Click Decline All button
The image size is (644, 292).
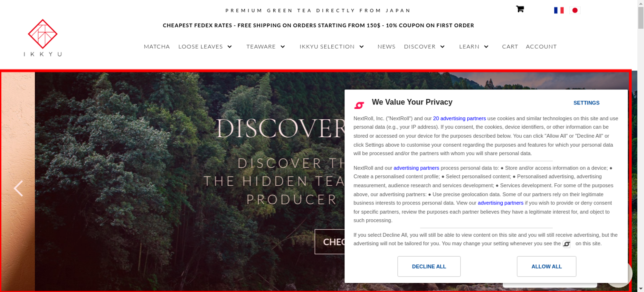[429, 266]
